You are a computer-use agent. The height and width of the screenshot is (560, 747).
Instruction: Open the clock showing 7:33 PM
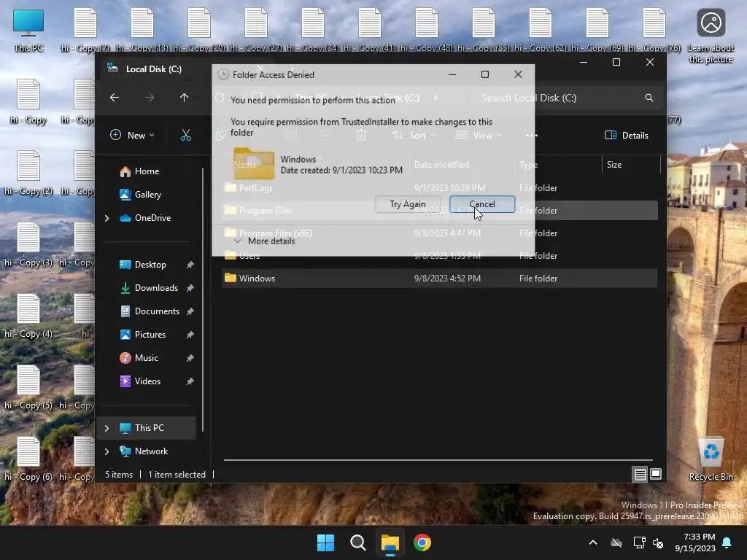pyautogui.click(x=695, y=542)
